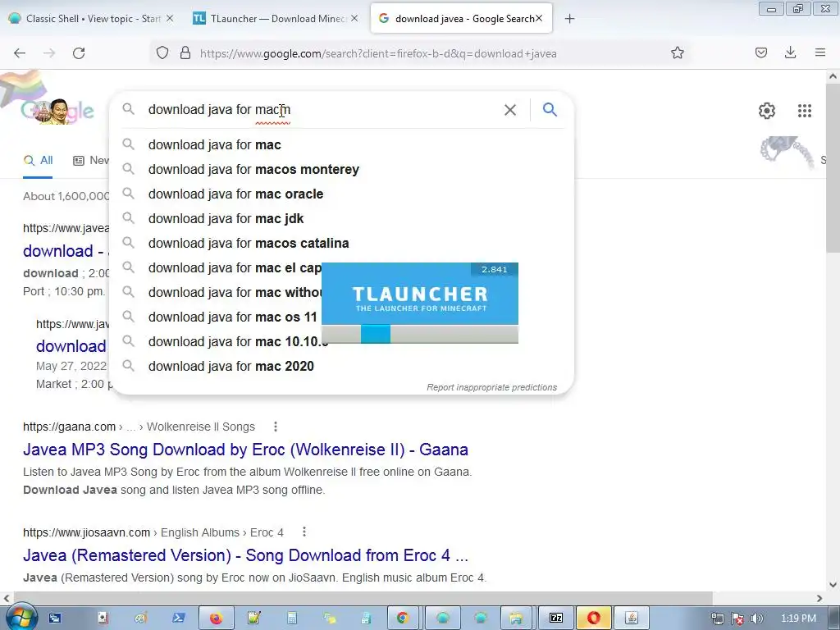Close the TLauncher tab
The height and width of the screenshot is (630, 840).
click(354, 18)
